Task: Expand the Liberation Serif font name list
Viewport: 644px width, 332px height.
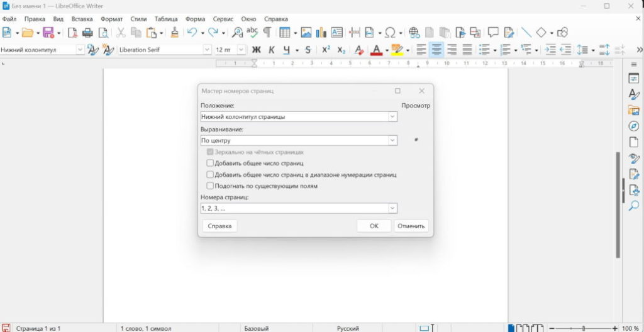Action: [x=208, y=50]
